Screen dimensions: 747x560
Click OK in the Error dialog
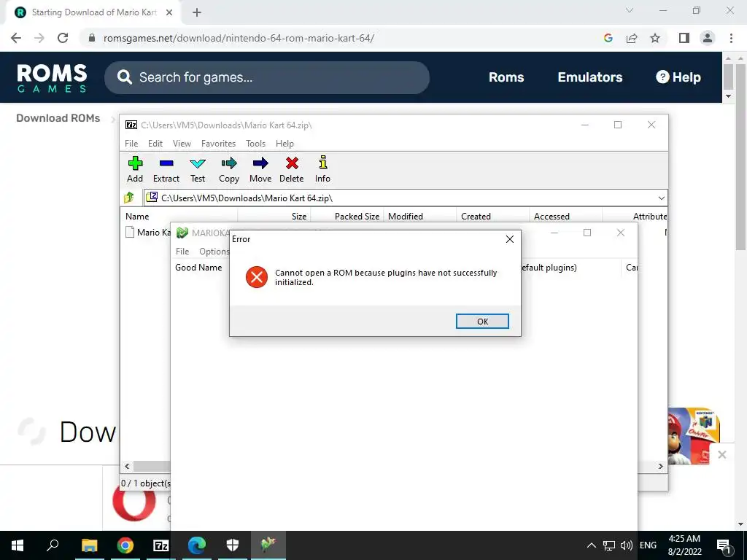(x=482, y=322)
